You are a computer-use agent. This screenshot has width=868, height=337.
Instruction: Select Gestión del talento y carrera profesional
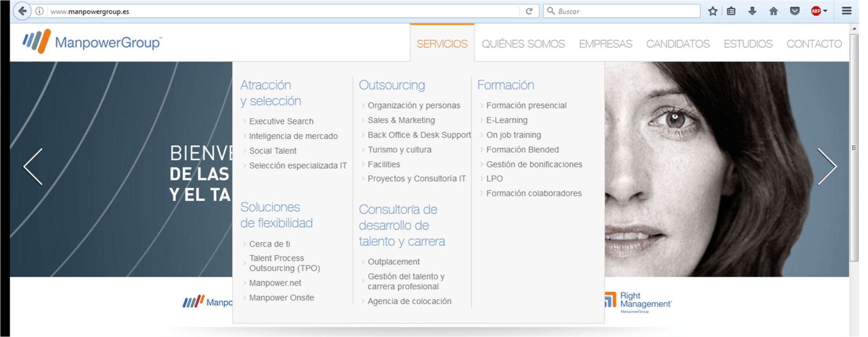pos(406,281)
